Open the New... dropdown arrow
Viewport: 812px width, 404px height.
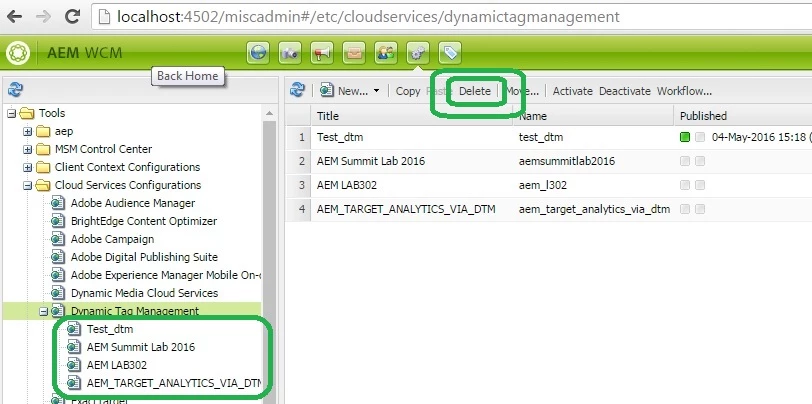pyautogui.click(x=376, y=91)
